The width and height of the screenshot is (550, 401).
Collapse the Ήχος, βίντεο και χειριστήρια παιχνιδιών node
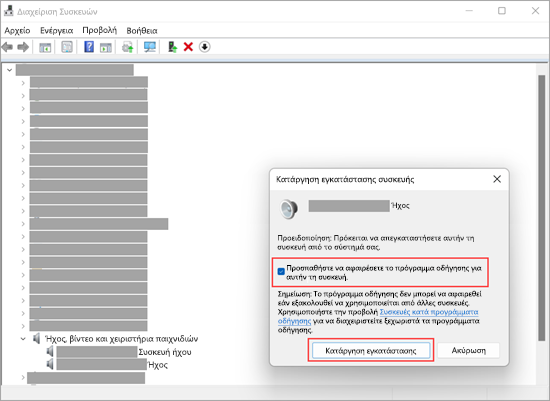pyautogui.click(x=23, y=339)
